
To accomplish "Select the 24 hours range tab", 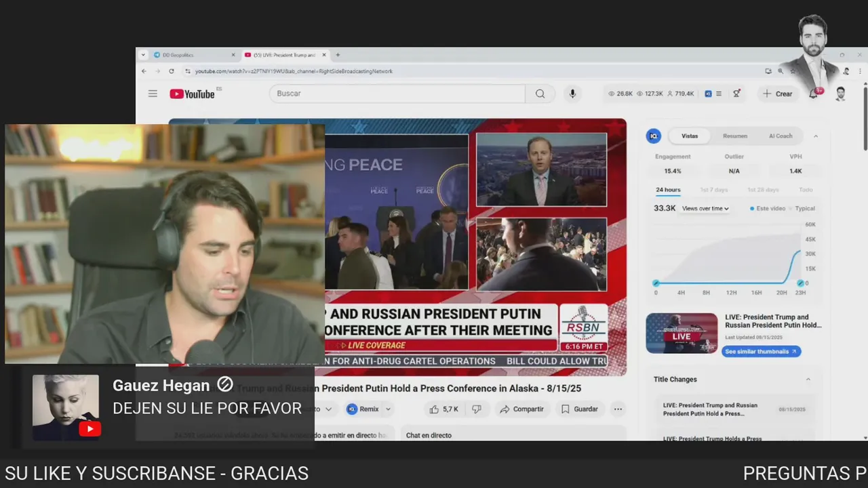I will tap(668, 190).
